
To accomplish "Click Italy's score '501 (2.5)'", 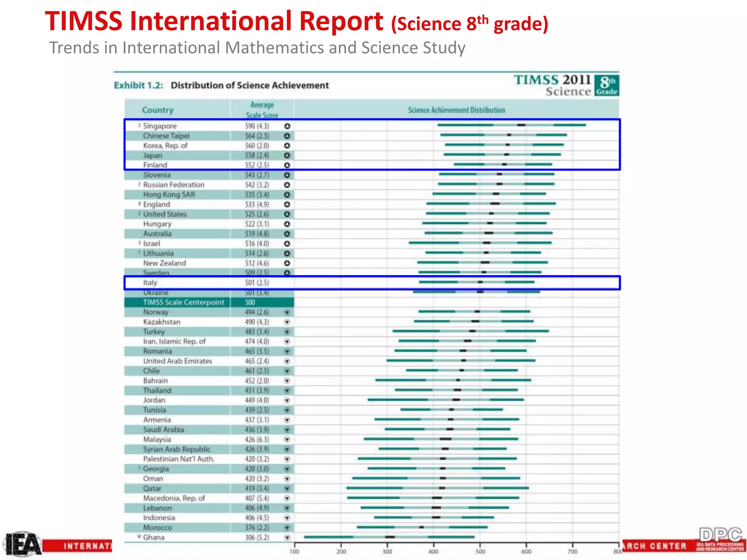I will point(257,283).
